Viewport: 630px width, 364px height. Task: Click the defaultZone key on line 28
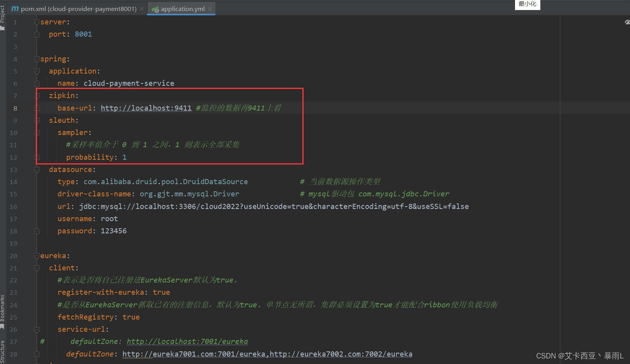coord(90,354)
